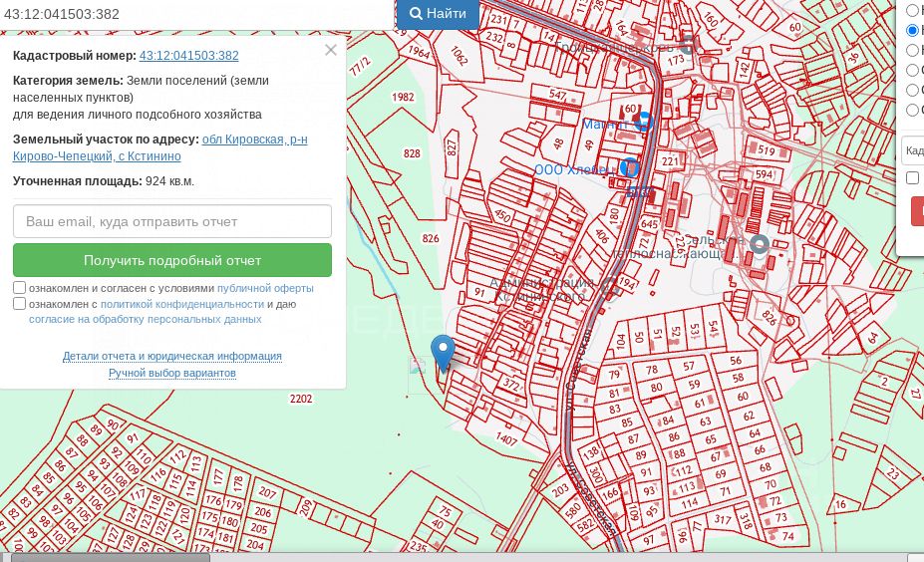Toggle the checkbox in the right-side panel
This screenshot has height=562, width=924.
pos(912,177)
